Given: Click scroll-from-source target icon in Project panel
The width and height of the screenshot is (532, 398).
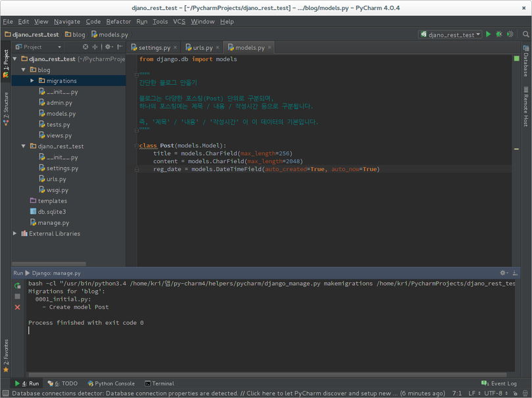Looking at the screenshot, I should tap(85, 47).
